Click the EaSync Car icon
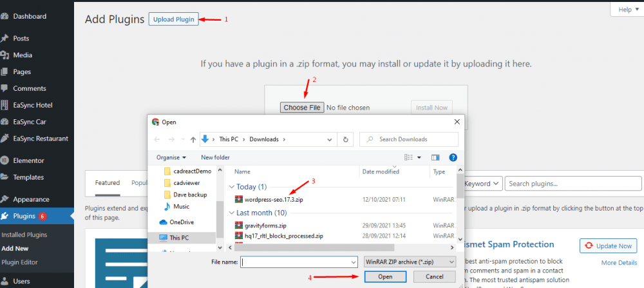Viewport: 644px width, 288px height. pos(5,122)
